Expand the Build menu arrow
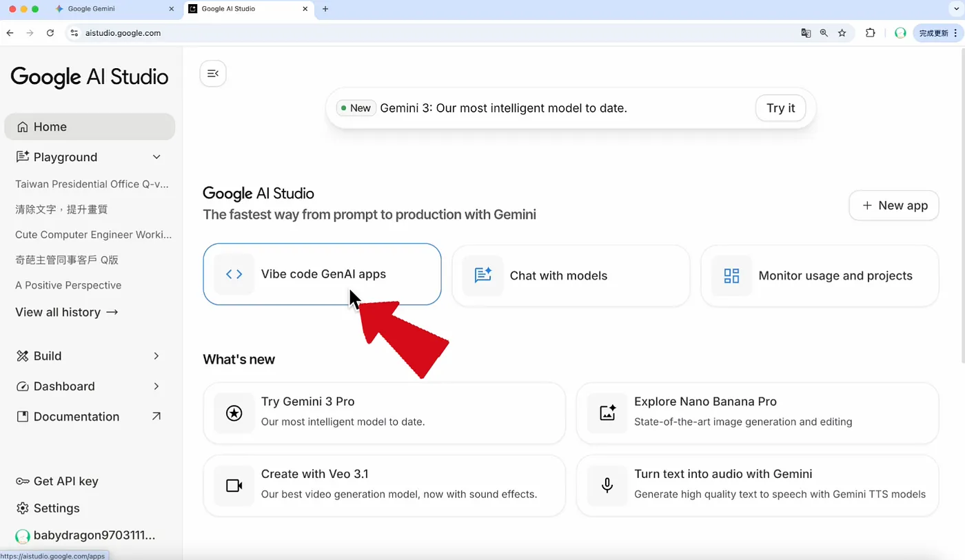965x560 pixels. point(156,356)
